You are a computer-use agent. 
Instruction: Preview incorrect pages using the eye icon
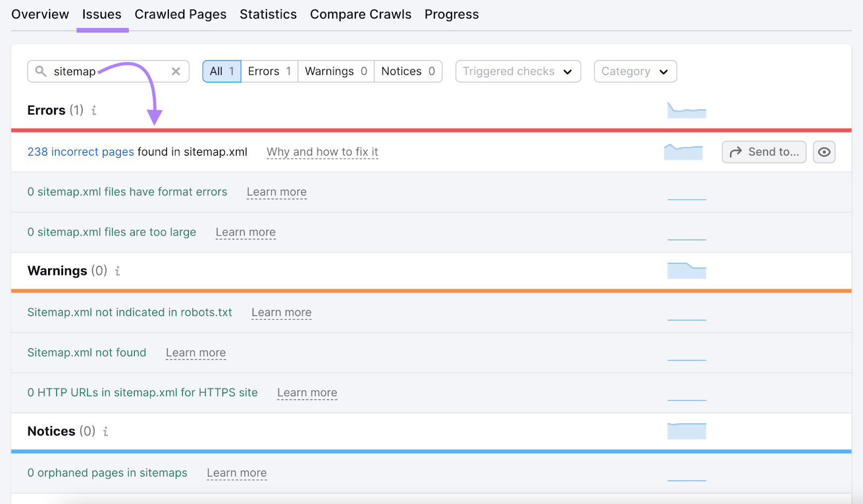[824, 151]
